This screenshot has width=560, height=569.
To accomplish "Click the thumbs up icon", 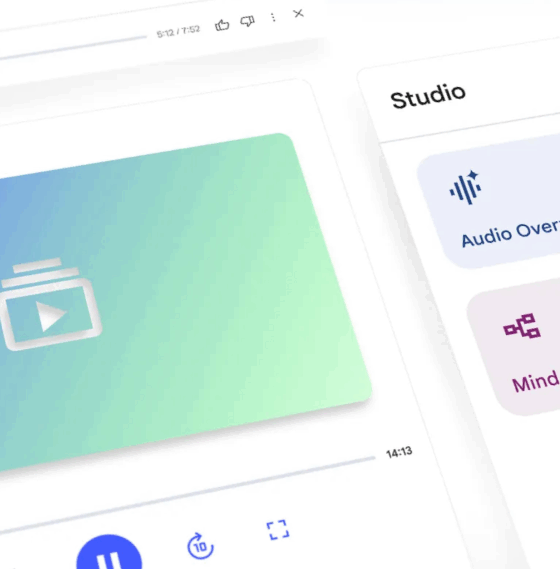I will (222, 25).
